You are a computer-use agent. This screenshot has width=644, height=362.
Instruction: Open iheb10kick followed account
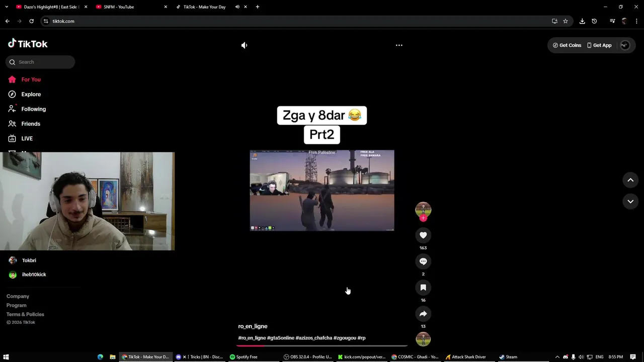[x=28, y=275]
